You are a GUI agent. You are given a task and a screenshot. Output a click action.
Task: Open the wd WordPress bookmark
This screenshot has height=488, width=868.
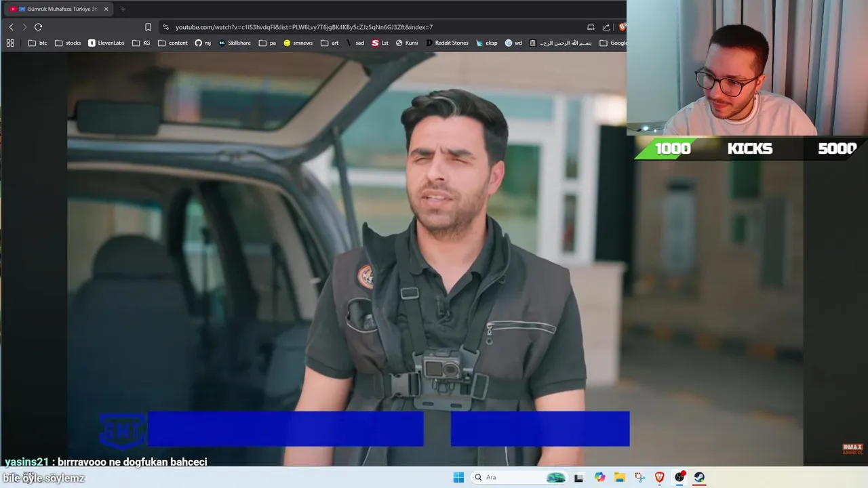(513, 43)
